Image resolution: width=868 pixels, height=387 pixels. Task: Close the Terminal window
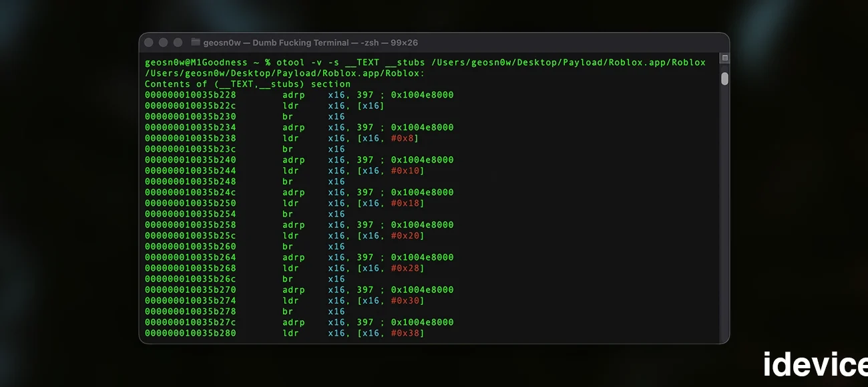click(x=148, y=42)
